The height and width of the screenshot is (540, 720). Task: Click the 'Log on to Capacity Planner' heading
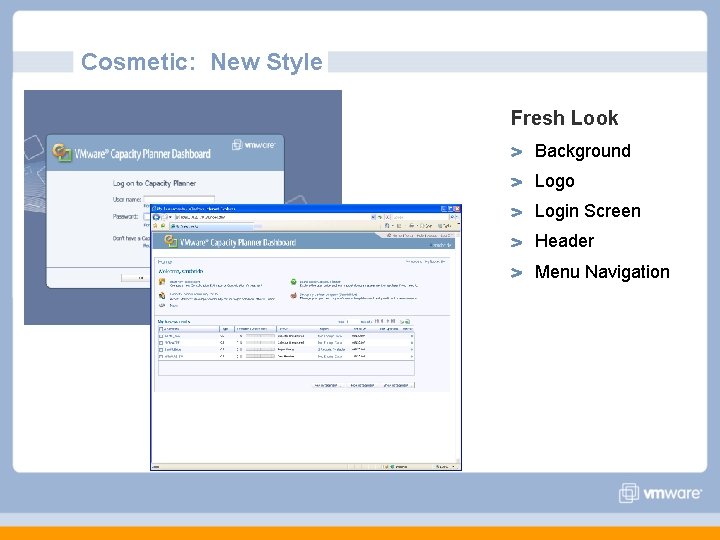coord(154,183)
